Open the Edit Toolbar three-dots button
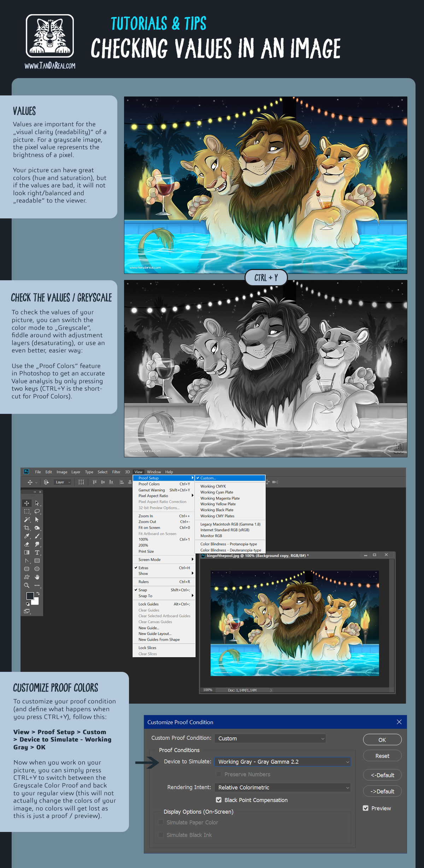The height and width of the screenshot is (868, 424). click(x=37, y=585)
